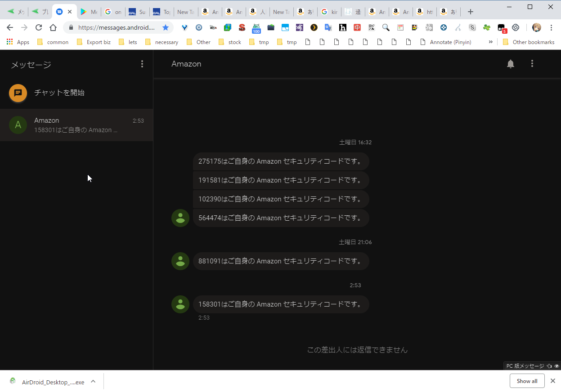Image resolution: width=561 pixels, height=392 pixels.
Task: Switch to the 'Su' tab
Action: pyautogui.click(x=136, y=12)
